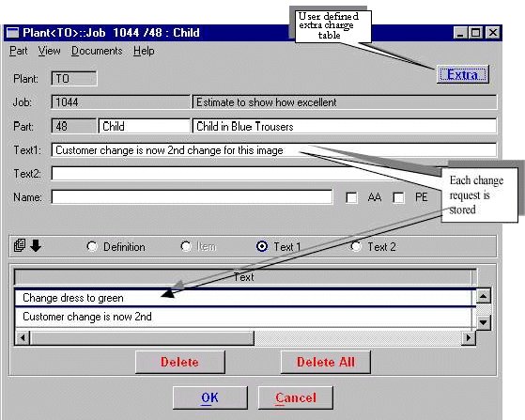Click the Cancel button

(x=296, y=397)
